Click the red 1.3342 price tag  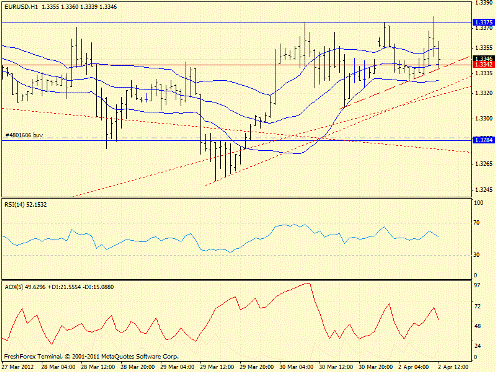tap(484, 64)
